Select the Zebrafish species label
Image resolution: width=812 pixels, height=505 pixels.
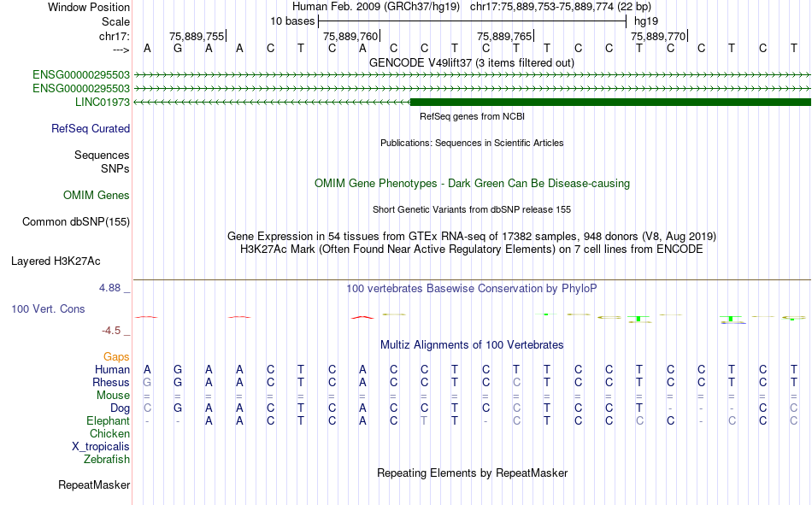[x=107, y=460]
